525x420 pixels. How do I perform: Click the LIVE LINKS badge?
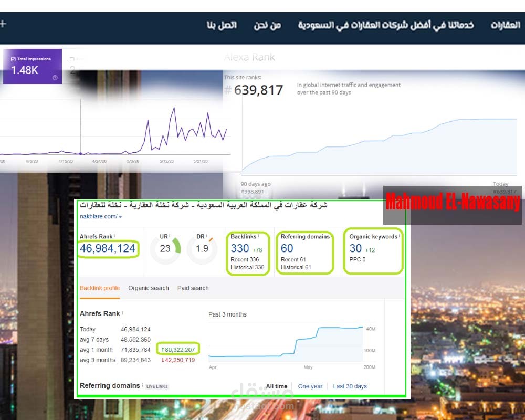pyautogui.click(x=157, y=386)
